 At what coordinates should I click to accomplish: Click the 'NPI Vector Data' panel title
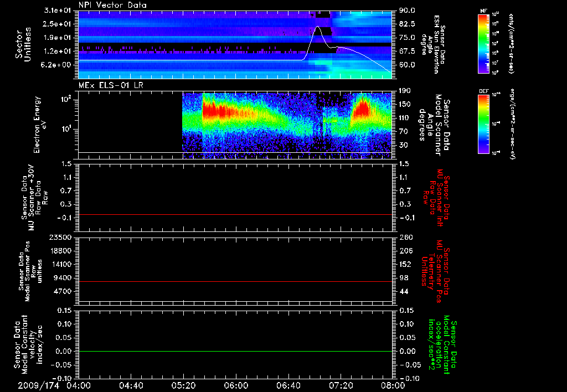tap(112, 5)
